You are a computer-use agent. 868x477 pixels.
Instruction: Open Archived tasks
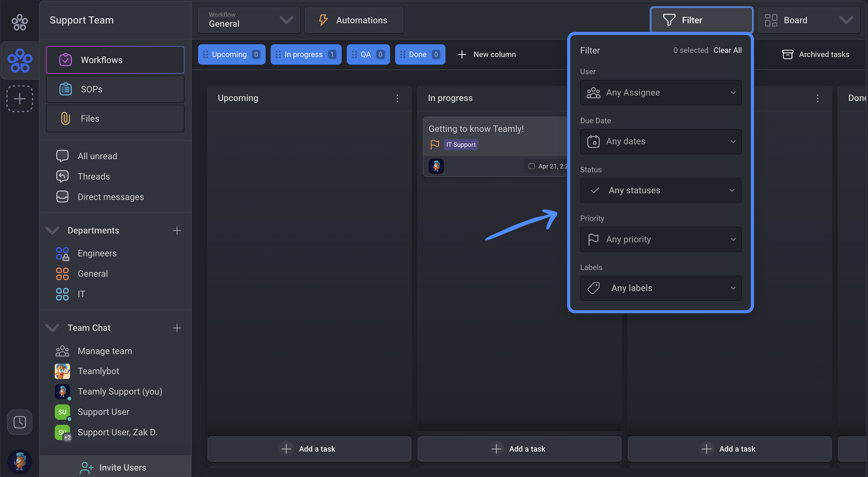tap(816, 54)
